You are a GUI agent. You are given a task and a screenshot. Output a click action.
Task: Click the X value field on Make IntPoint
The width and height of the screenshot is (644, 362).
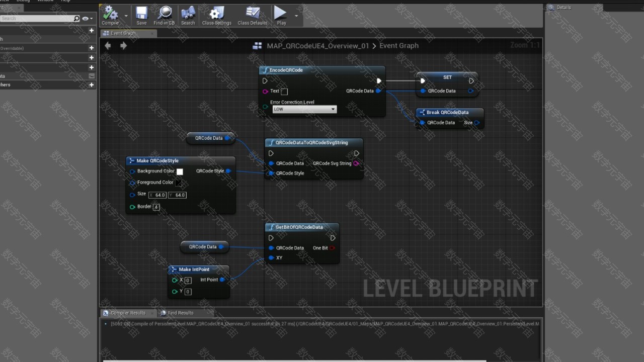[x=188, y=281]
